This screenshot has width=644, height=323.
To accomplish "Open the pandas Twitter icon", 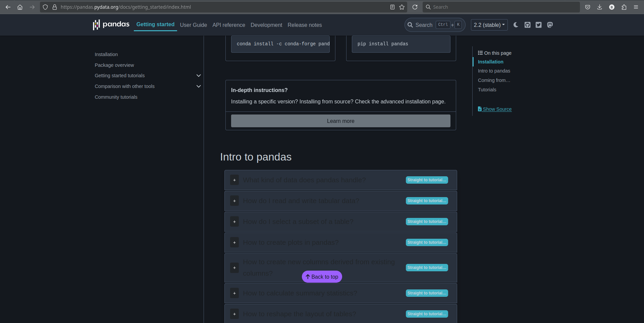I will (x=539, y=25).
